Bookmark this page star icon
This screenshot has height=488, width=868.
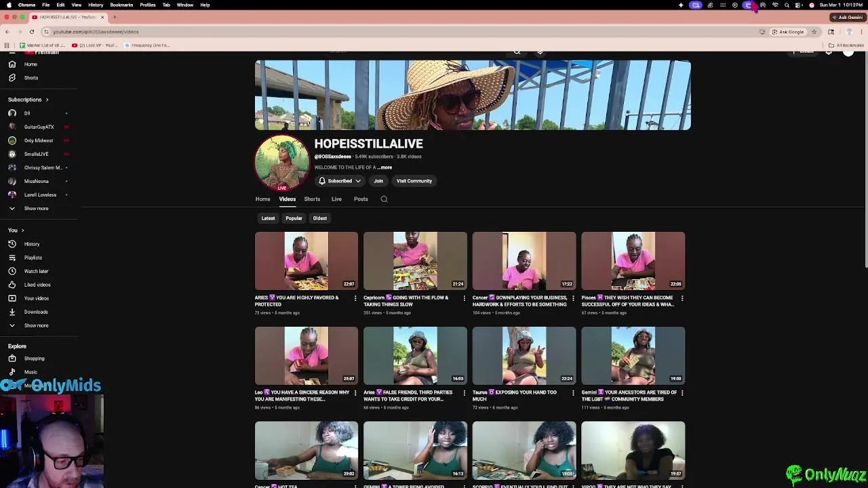[814, 32]
